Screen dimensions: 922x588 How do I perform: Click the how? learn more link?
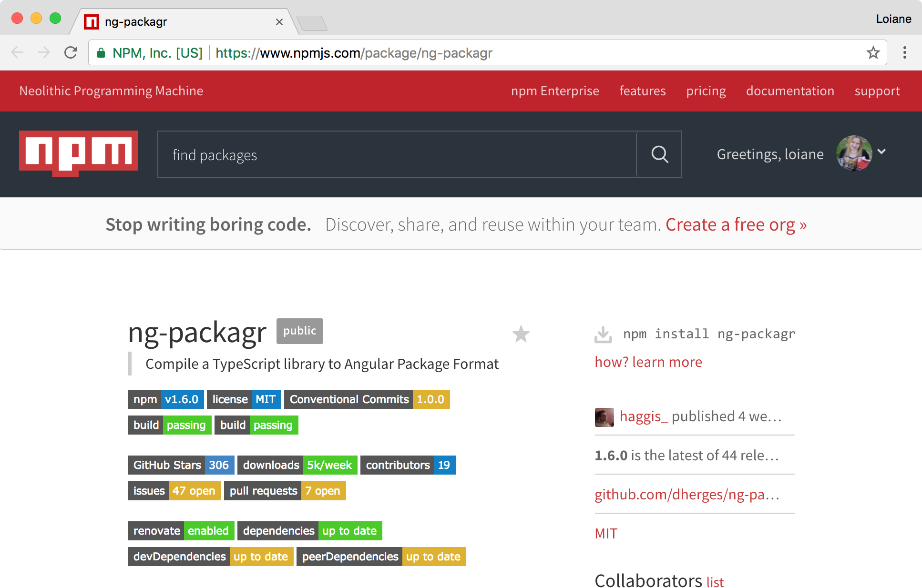pyautogui.click(x=648, y=362)
